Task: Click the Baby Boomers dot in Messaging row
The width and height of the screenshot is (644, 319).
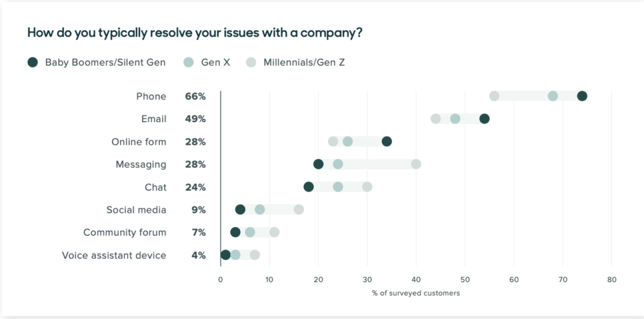Action: [318, 164]
